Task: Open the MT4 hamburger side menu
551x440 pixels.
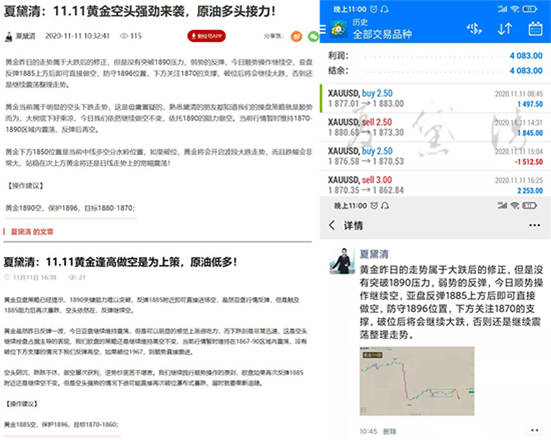Action: pos(323,29)
